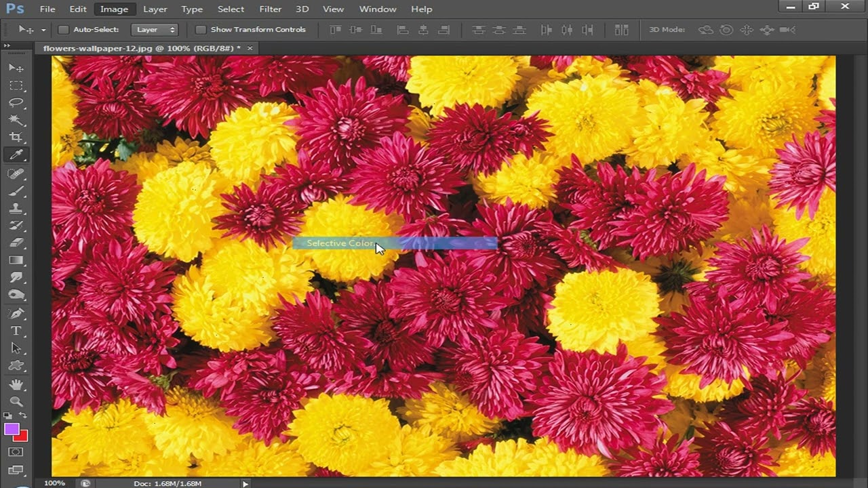
Task: Open the Move tool preset picker arrow
Action: (43, 30)
